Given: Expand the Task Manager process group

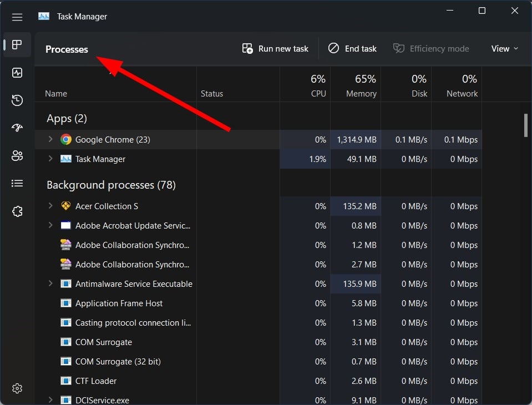Looking at the screenshot, I should [x=50, y=159].
